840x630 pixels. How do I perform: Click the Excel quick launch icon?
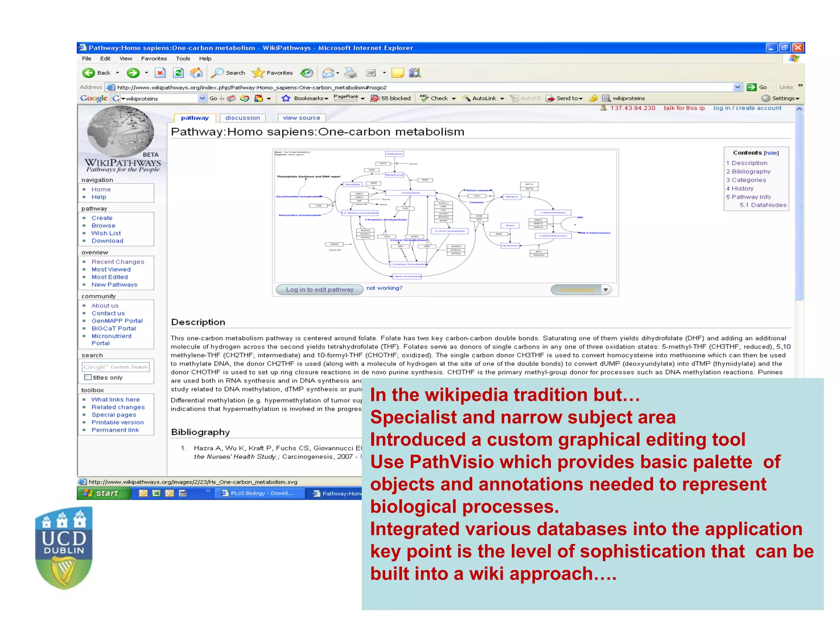156,493
